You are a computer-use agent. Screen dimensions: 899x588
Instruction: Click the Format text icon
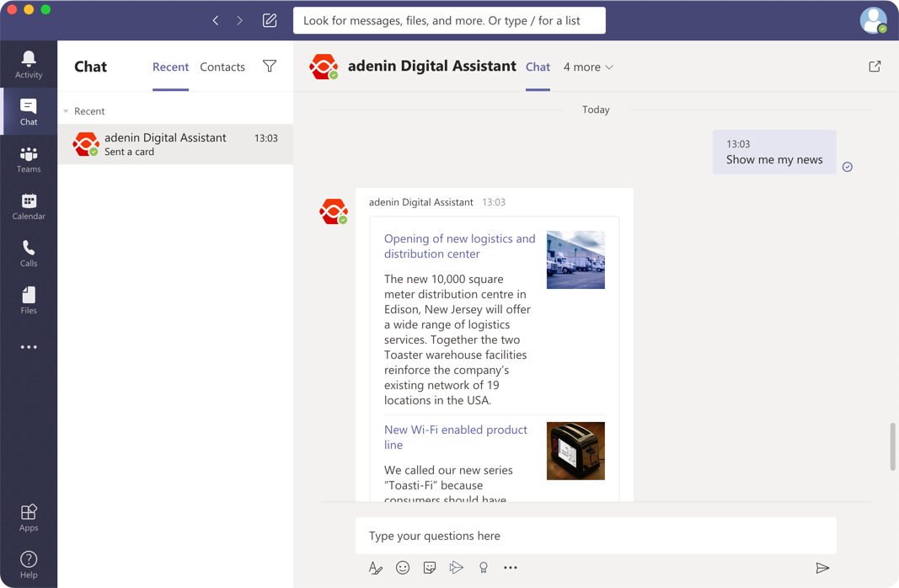click(x=376, y=568)
